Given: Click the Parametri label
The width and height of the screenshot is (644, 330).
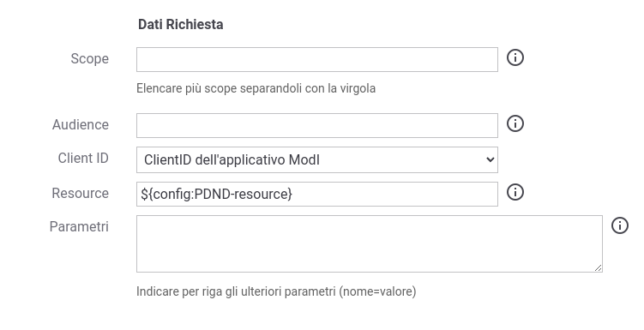Looking at the screenshot, I should 79,226.
